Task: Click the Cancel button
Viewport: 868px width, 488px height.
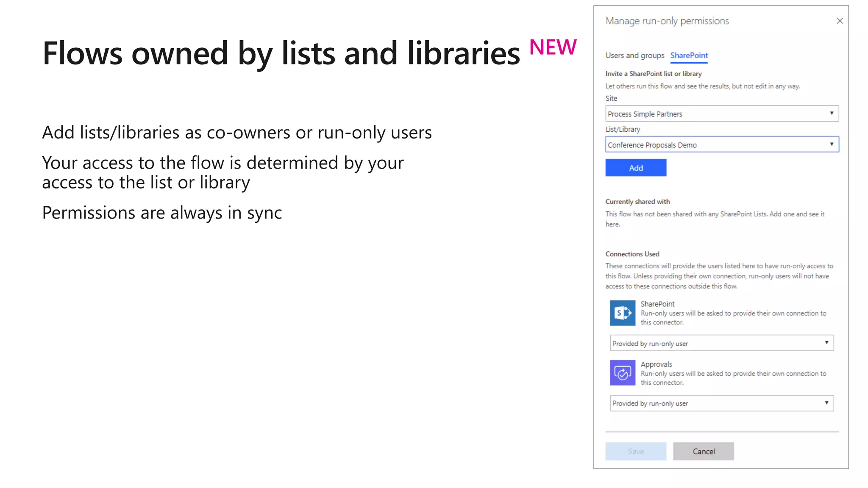Action: (704, 452)
